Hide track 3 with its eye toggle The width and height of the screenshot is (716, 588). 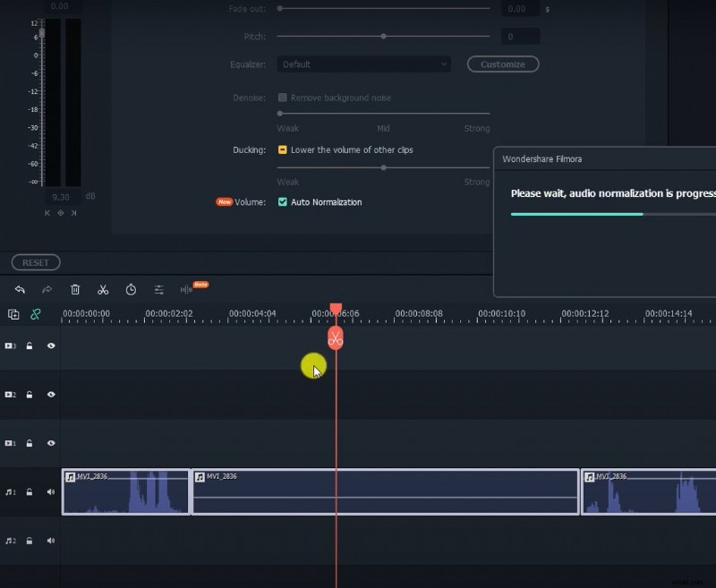coord(51,345)
